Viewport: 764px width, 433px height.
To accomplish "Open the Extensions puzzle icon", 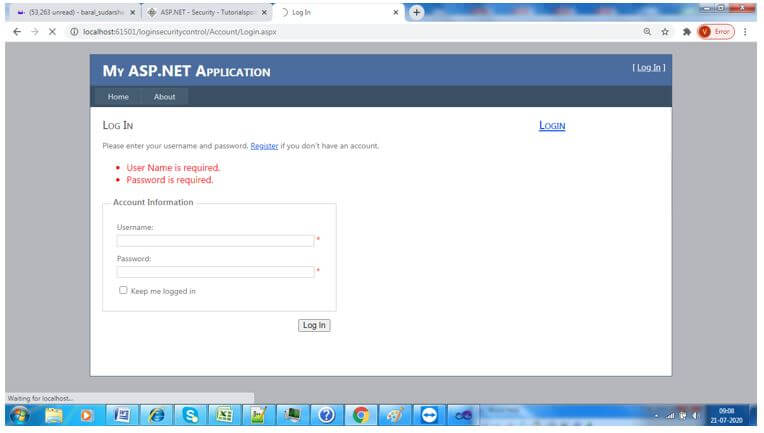I will click(687, 32).
